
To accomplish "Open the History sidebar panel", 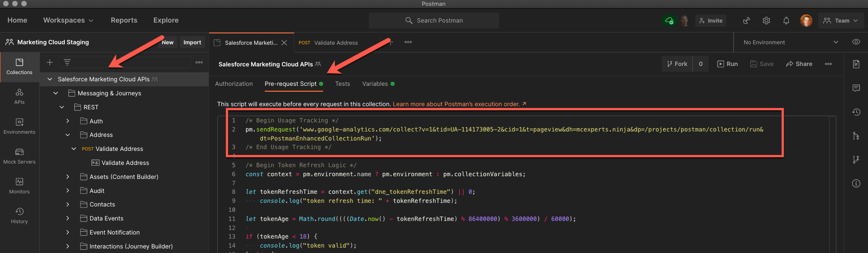I will (x=19, y=216).
